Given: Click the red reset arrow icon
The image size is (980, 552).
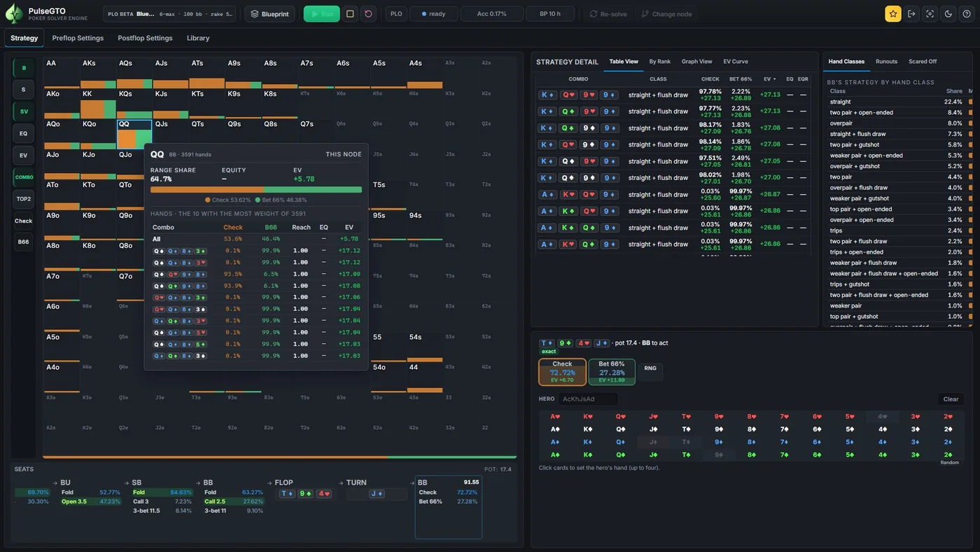Looking at the screenshot, I should (x=369, y=14).
